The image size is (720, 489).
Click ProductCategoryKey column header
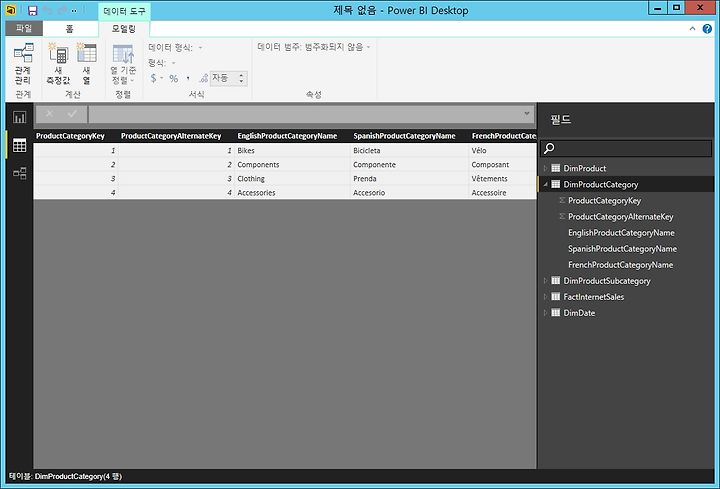coord(70,136)
